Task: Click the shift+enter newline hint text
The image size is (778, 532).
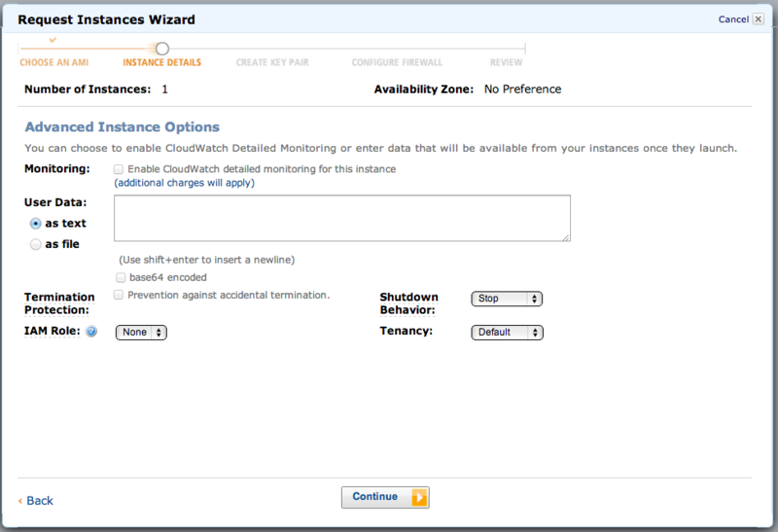Action: [x=207, y=260]
